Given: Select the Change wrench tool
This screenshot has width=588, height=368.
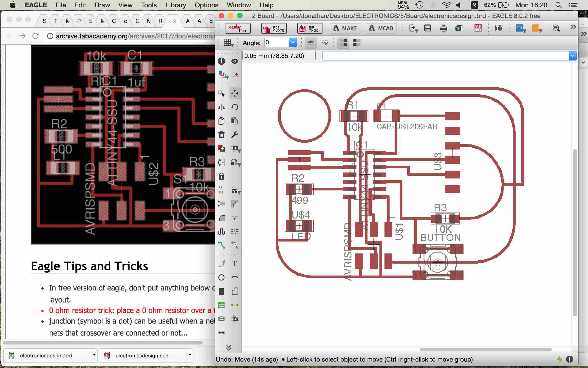Looking at the screenshot, I should click(x=235, y=135).
